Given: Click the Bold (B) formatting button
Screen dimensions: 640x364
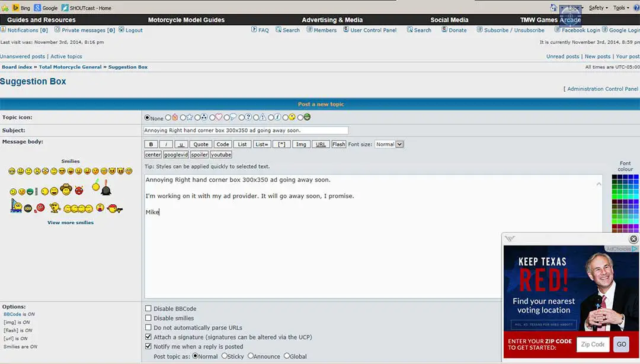Looking at the screenshot, I should (x=151, y=144).
